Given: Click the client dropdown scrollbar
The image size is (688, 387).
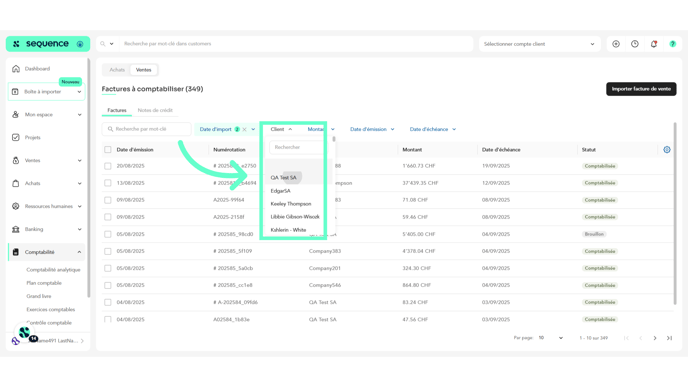Looking at the screenshot, I should coord(334,139).
